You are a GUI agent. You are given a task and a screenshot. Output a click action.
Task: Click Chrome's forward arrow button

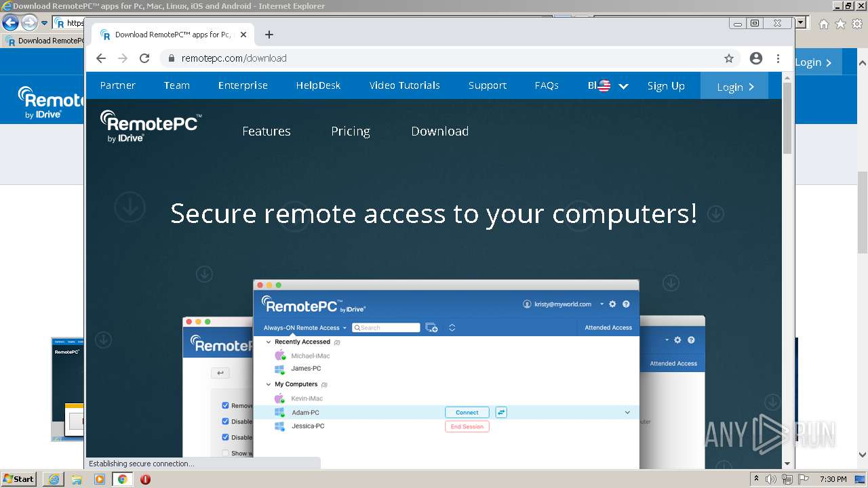pos(123,58)
